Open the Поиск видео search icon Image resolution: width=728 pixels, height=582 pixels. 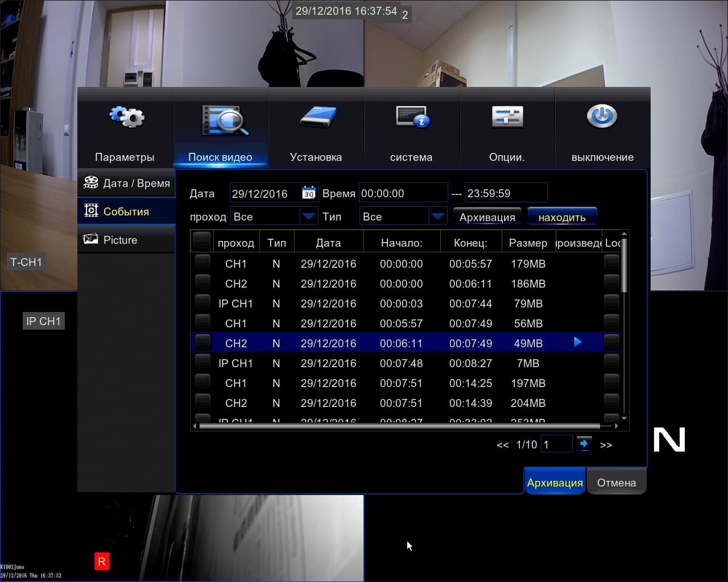225,119
